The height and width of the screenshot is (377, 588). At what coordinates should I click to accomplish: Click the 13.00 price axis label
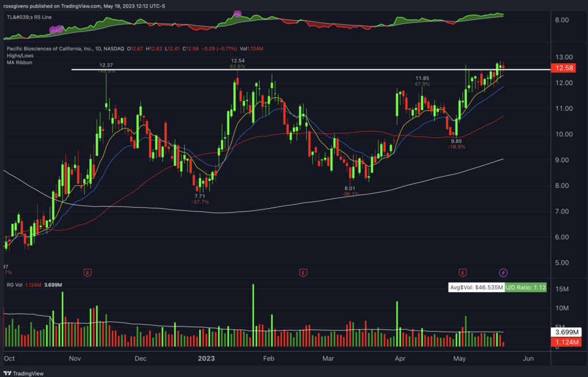(x=564, y=57)
